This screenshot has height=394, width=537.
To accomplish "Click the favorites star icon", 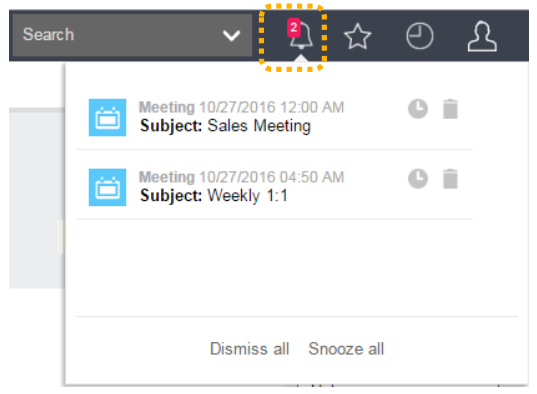I will [x=358, y=36].
